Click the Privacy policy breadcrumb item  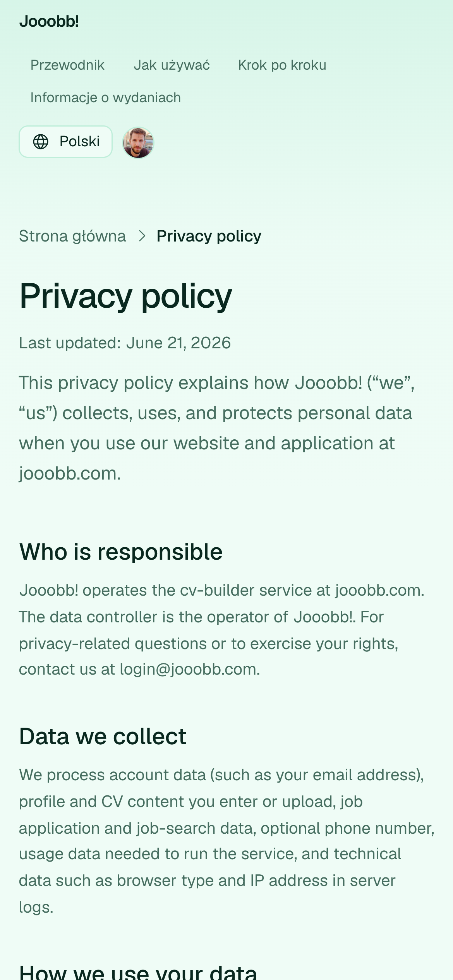coord(209,236)
